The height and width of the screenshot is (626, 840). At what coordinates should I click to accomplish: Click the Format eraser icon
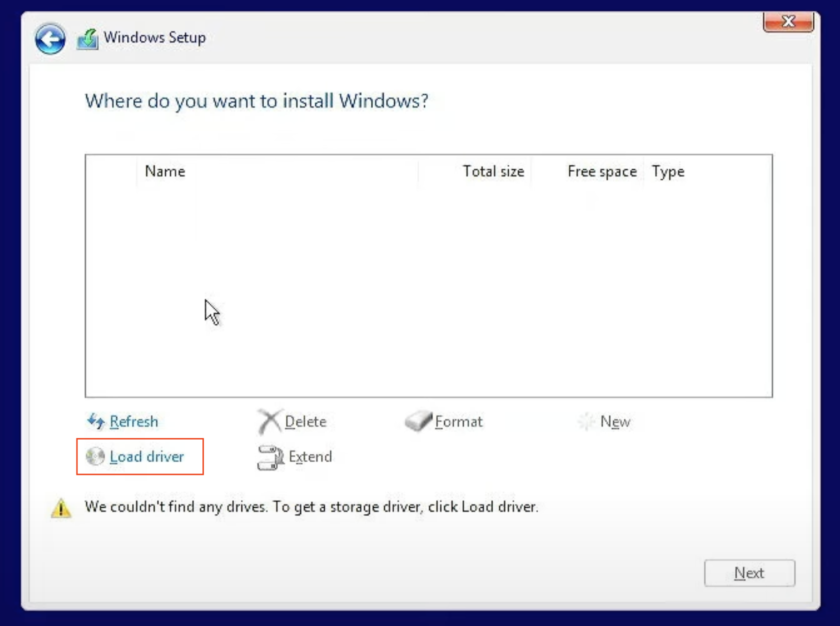[418, 421]
